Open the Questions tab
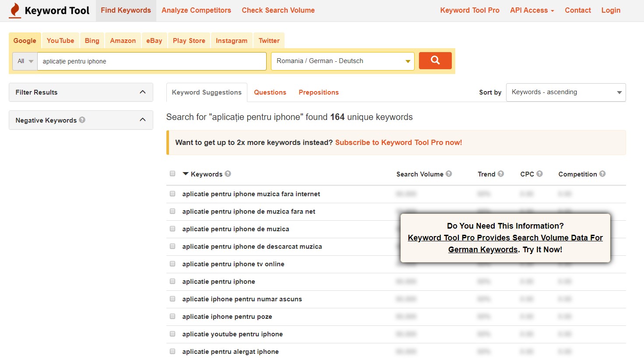This screenshot has width=644, height=360. (x=270, y=92)
